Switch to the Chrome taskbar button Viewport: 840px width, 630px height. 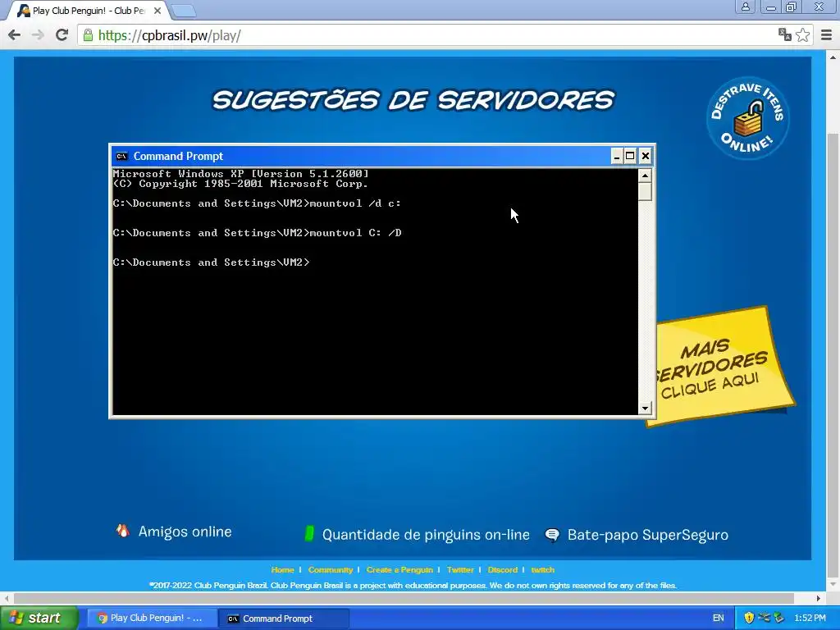tap(152, 619)
